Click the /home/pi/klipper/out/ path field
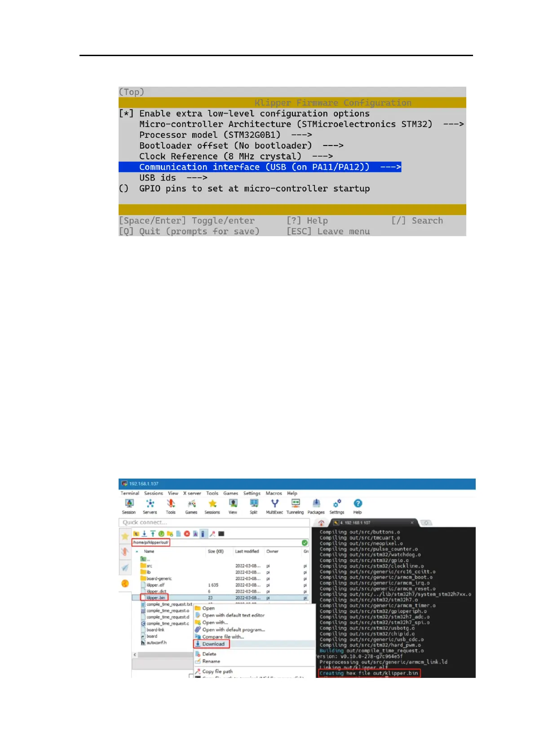Image resolution: width=535 pixels, height=756 pixels. [216, 543]
